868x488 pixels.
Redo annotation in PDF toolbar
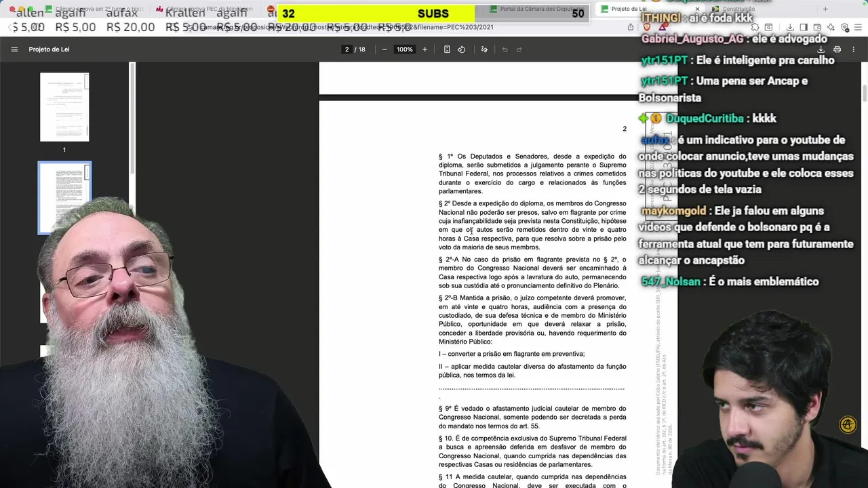click(x=519, y=49)
